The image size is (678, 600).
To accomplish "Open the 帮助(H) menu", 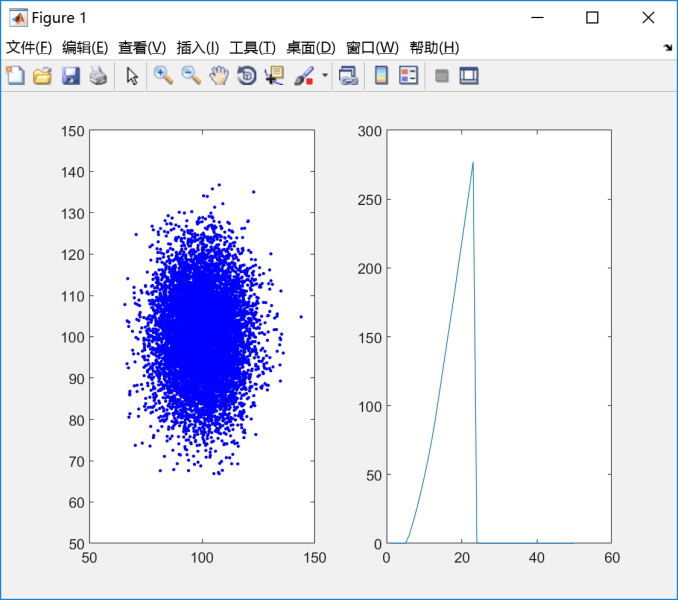I will pyautogui.click(x=434, y=48).
